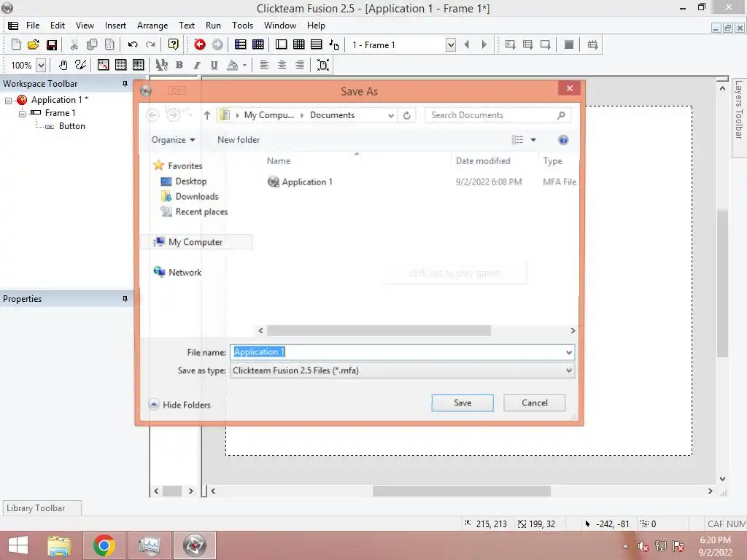Open the Event list editor icon
747x560 pixels.
tap(317, 44)
